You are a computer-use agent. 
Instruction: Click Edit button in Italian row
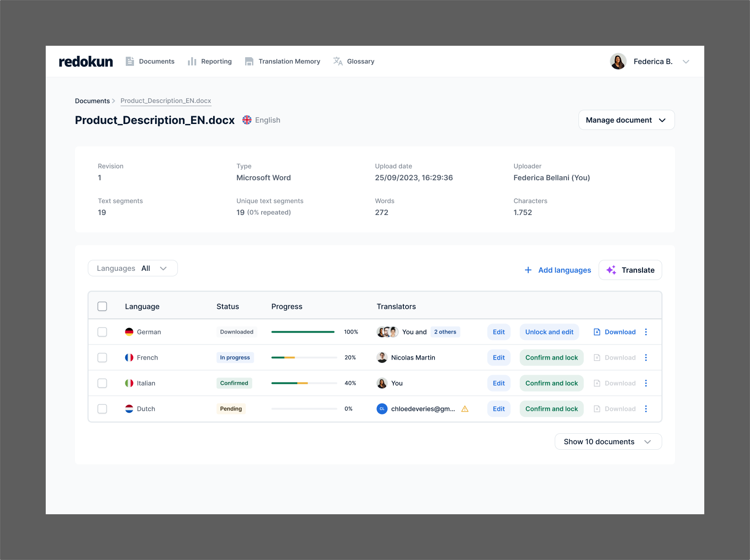pos(499,383)
